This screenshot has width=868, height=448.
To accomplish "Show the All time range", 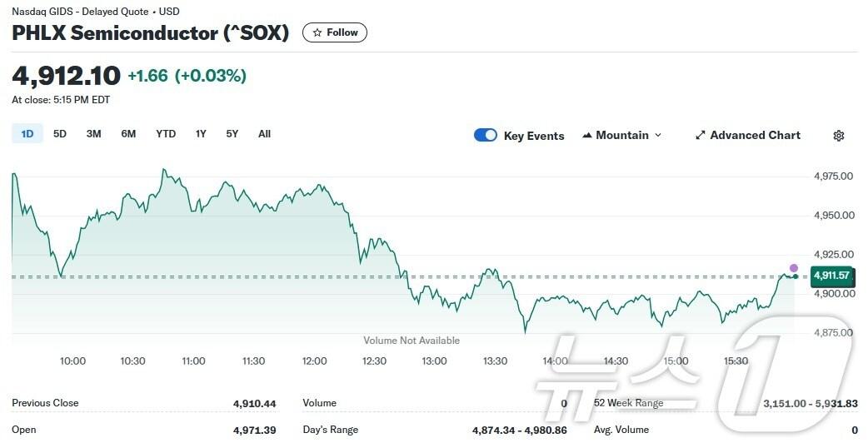I will coord(264,134).
